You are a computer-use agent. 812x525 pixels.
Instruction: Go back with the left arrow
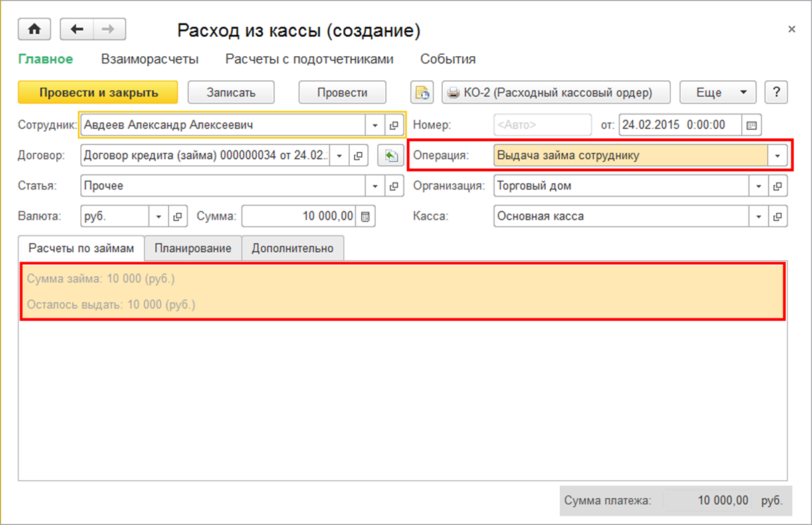tap(76, 29)
